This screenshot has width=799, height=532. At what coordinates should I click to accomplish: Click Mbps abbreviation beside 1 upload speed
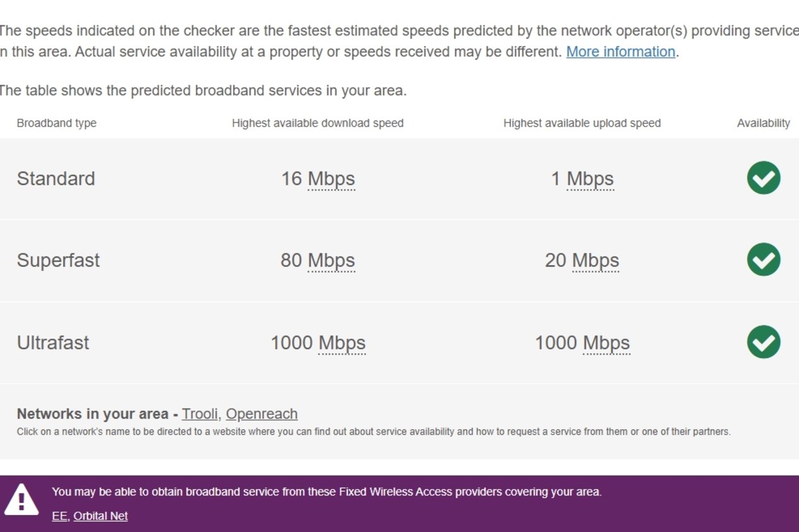[591, 179]
